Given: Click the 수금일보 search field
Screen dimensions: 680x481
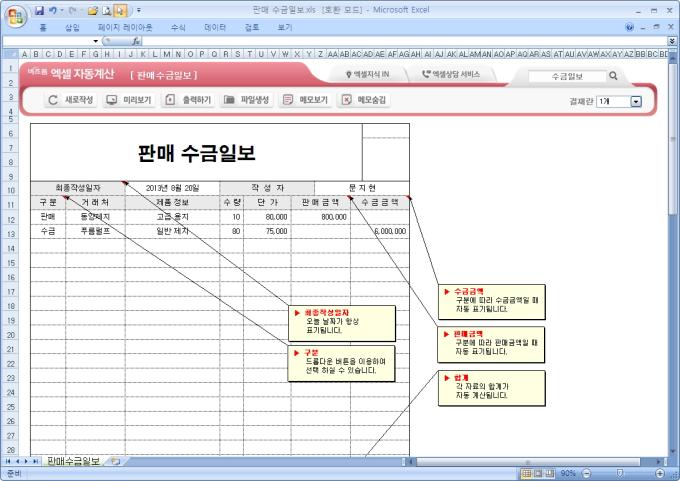Looking at the screenshot, I should [x=567, y=76].
